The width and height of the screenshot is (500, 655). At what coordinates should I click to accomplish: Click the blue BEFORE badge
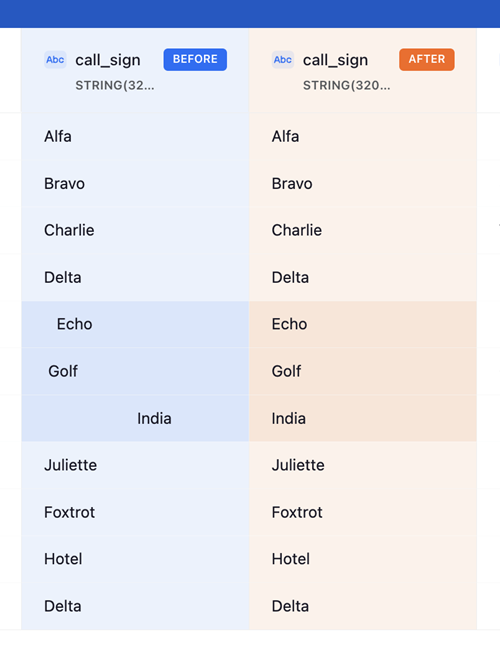tap(195, 59)
